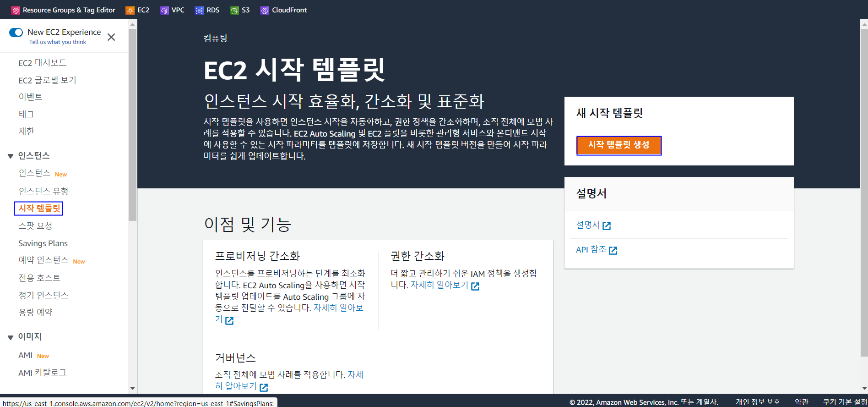Viewport: 868px width, 407px height.
Task: Open 스팟 요청 in sidebar
Action: (35, 225)
